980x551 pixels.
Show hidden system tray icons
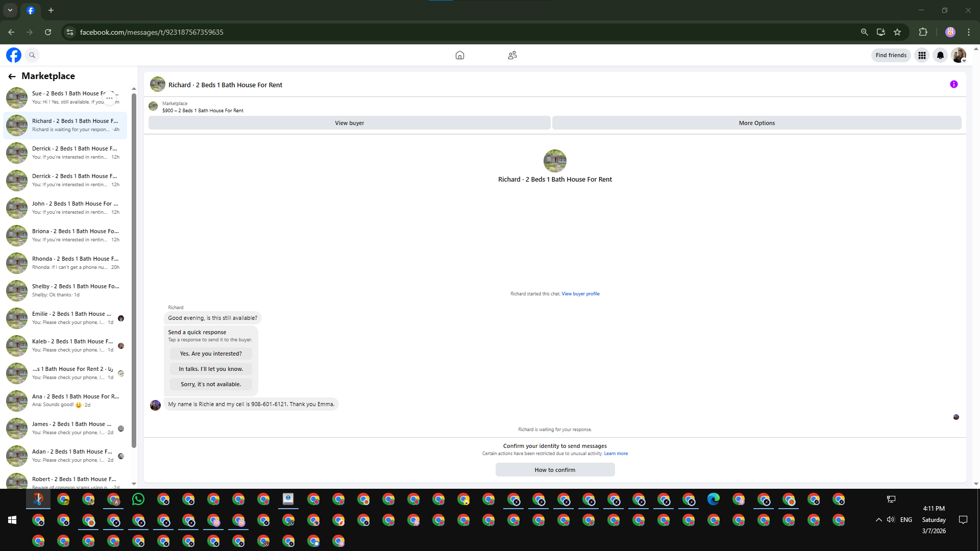click(878, 520)
